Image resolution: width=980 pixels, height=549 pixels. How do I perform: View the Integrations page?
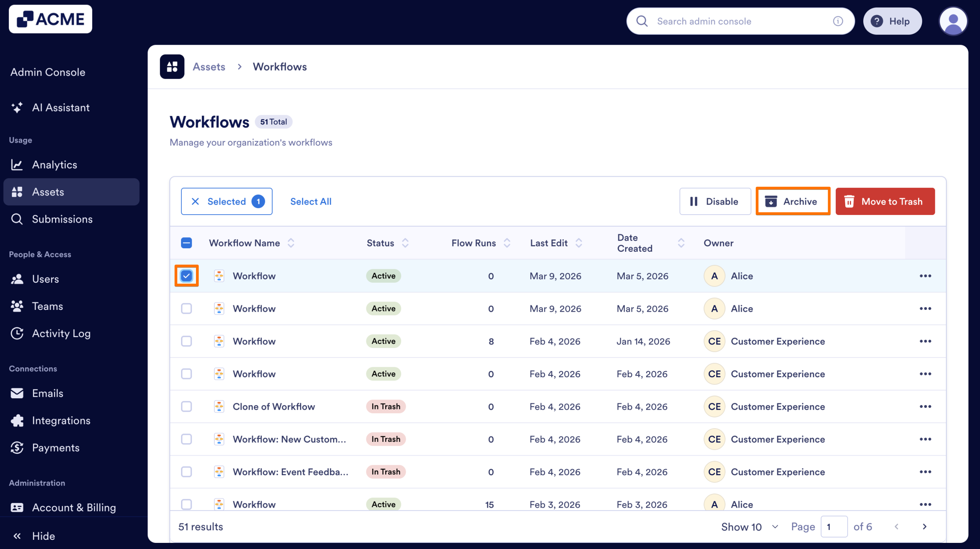(x=61, y=420)
